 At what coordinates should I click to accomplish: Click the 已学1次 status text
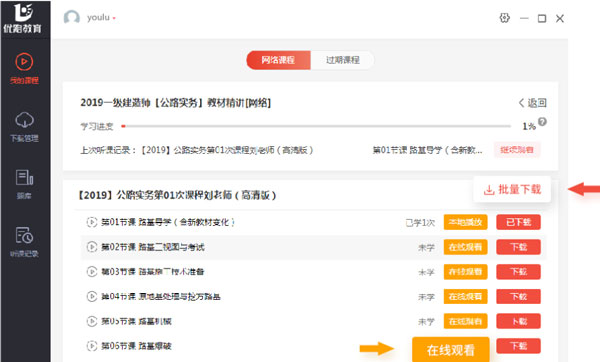[x=421, y=222]
